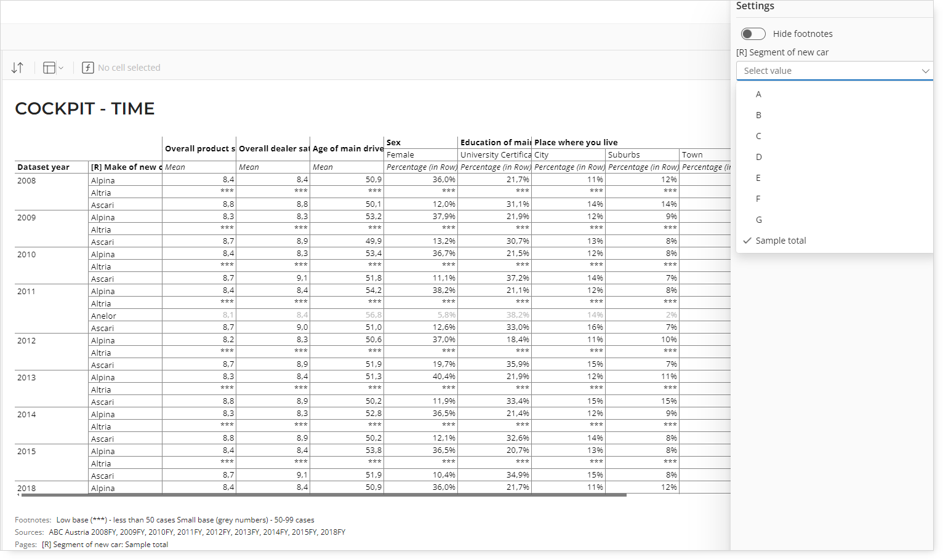Image resolution: width=943 pixels, height=560 pixels.
Task: Click the 18,4% value for 2012 Alpina
Action: [x=518, y=340]
